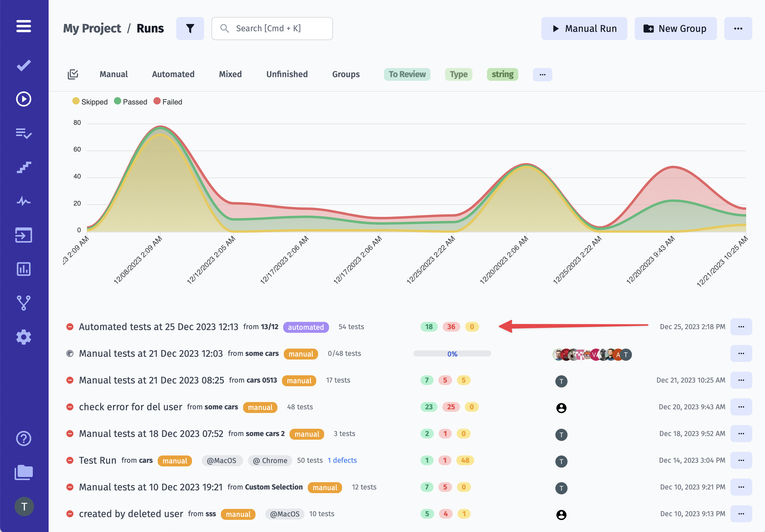765x532 pixels.
Task: Open actions menu for Test Run row
Action: [741, 460]
